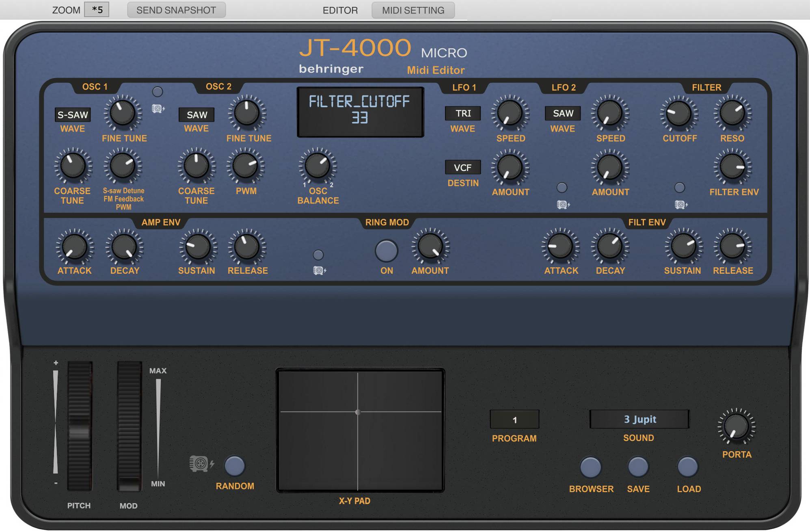Click the Filter CUTOFF knob
810x532 pixels.
coord(679,114)
